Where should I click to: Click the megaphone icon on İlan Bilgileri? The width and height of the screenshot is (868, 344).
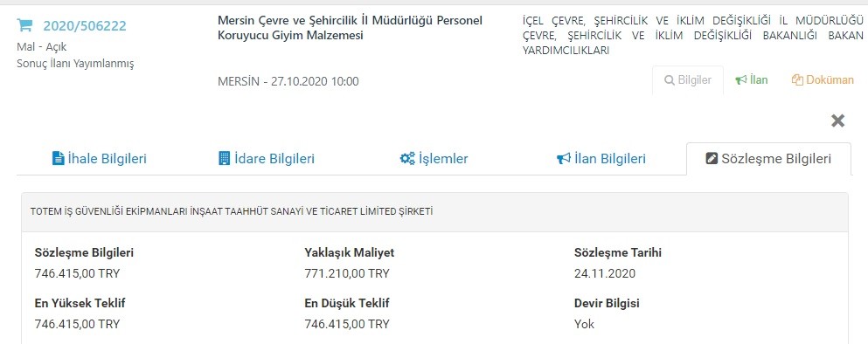pos(564,159)
